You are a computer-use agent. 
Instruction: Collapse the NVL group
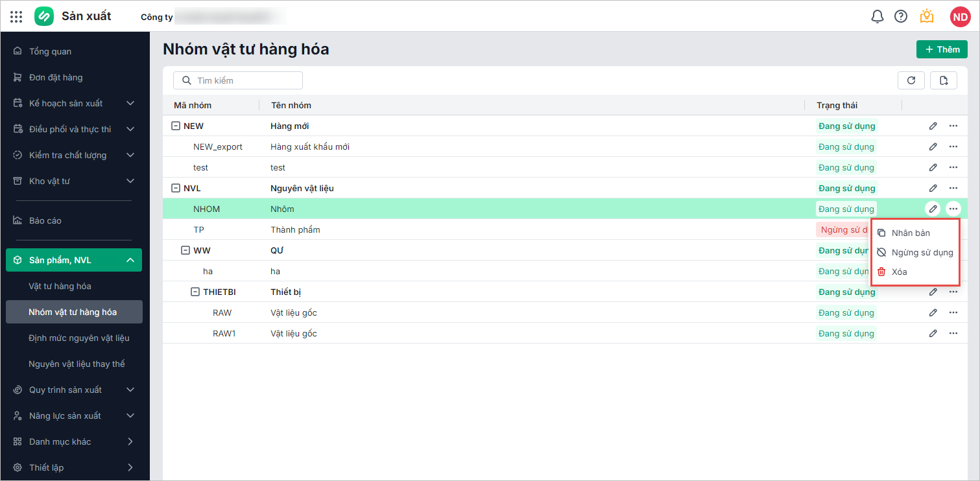point(175,188)
